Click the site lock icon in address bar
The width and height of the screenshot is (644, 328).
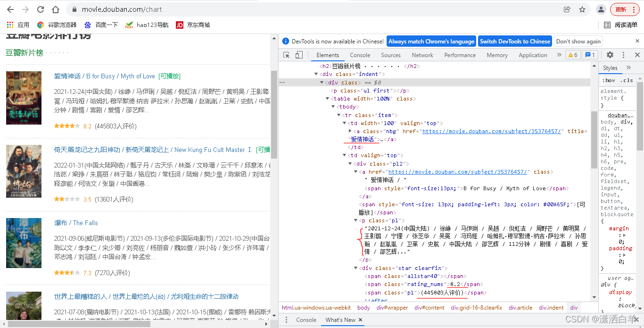coord(74,9)
